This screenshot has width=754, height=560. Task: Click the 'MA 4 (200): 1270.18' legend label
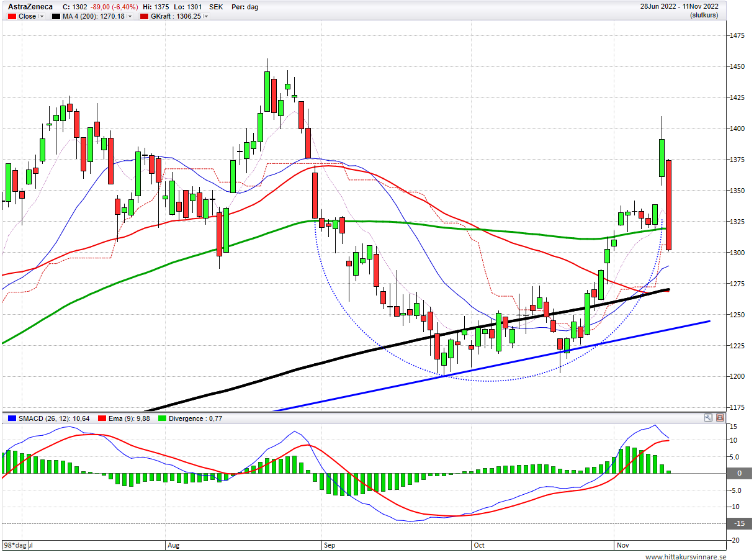[93, 17]
